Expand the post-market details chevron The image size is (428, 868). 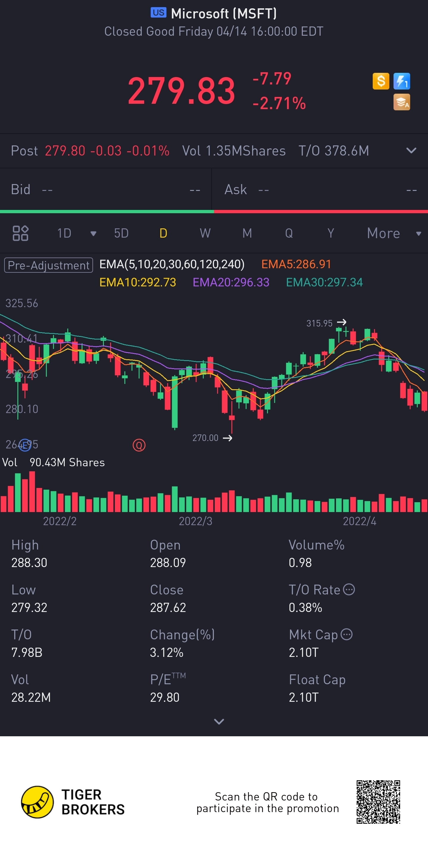tap(411, 151)
